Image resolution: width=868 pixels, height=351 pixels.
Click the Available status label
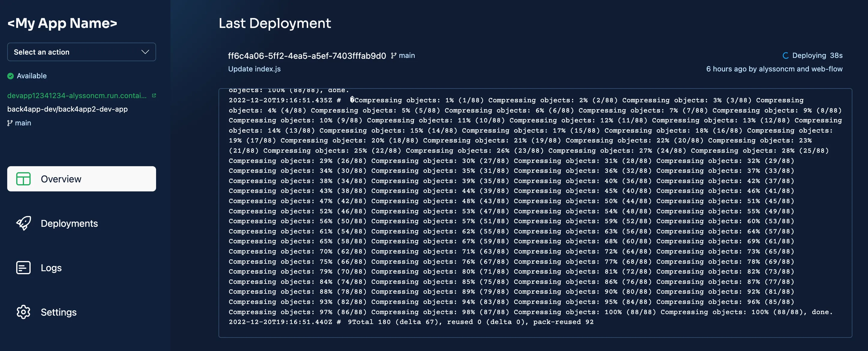32,76
